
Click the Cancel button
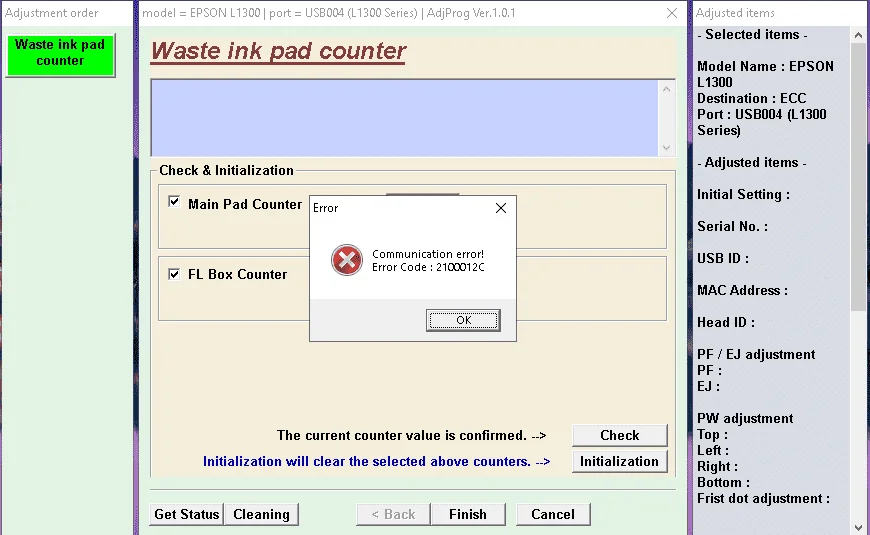pos(553,514)
